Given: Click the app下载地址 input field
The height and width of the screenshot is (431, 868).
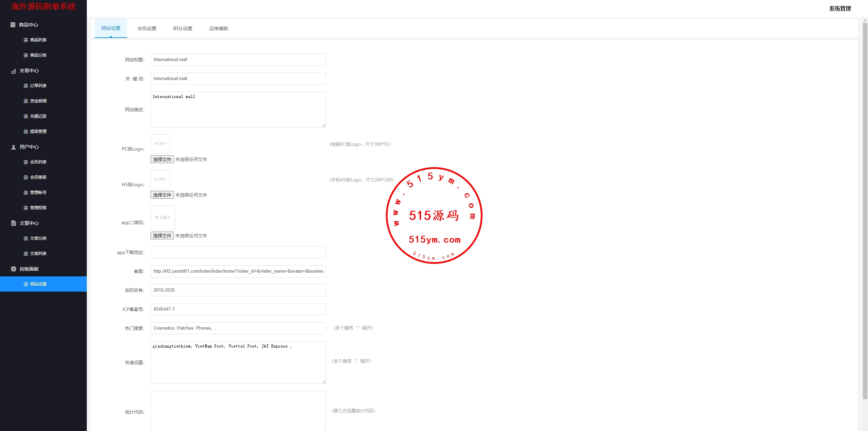Looking at the screenshot, I should point(238,252).
